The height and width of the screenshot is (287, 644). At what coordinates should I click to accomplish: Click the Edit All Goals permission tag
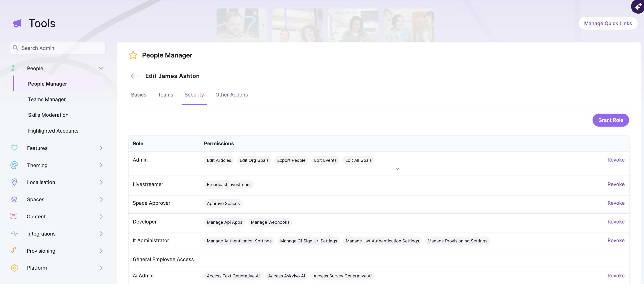pyautogui.click(x=358, y=160)
